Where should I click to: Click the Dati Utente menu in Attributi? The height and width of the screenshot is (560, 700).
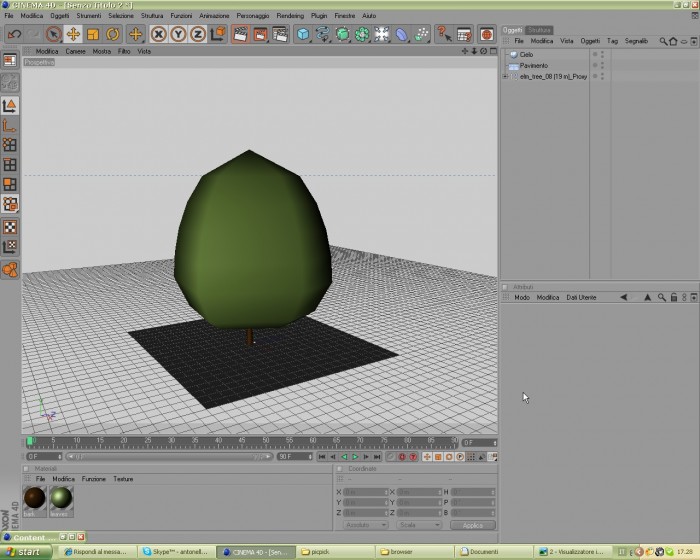coord(581,297)
